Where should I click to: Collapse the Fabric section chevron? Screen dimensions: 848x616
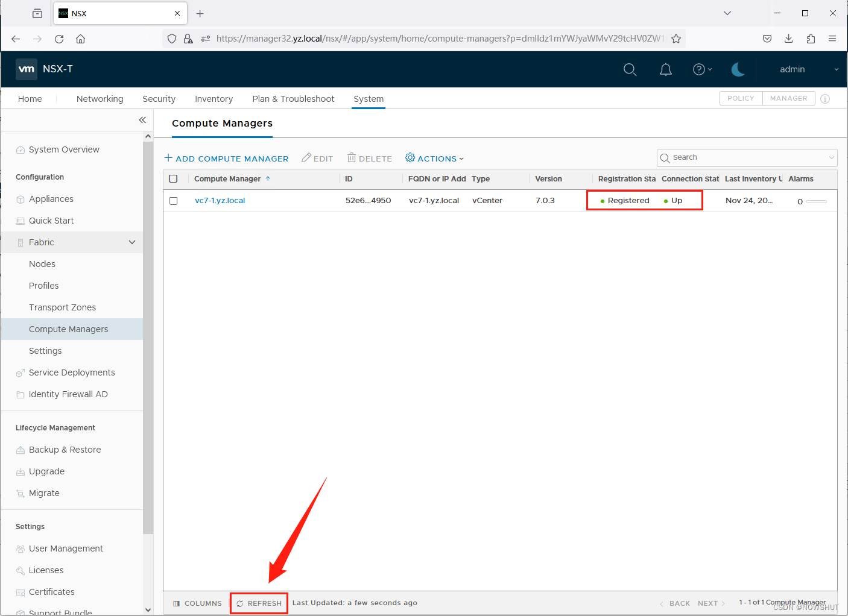point(132,242)
